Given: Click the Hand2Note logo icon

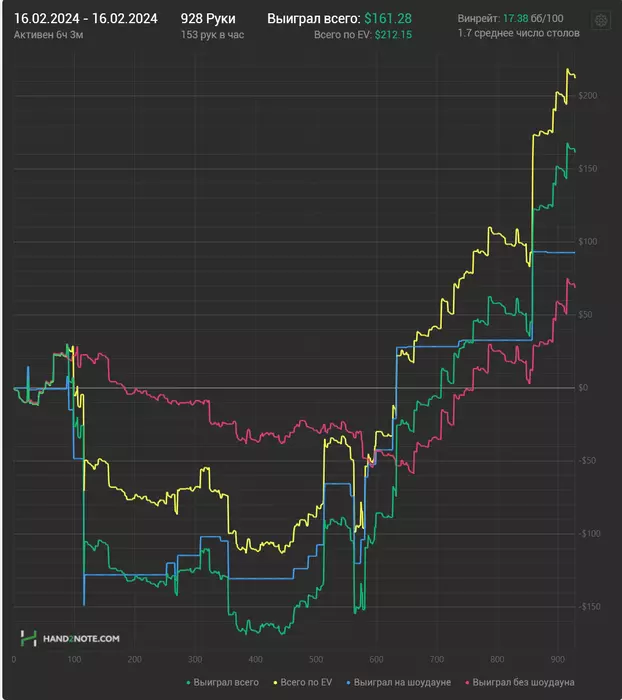Looking at the screenshot, I should click(x=29, y=638).
